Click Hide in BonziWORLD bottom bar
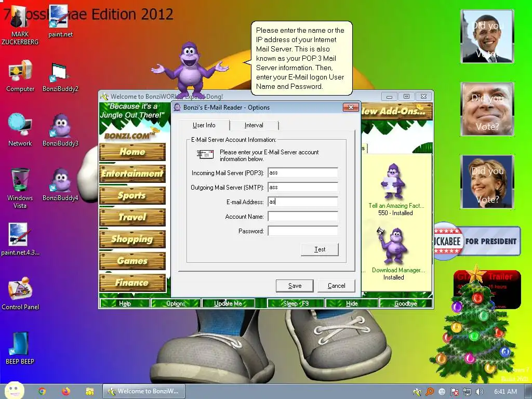Viewport: 532px width, 399px height. (352, 303)
